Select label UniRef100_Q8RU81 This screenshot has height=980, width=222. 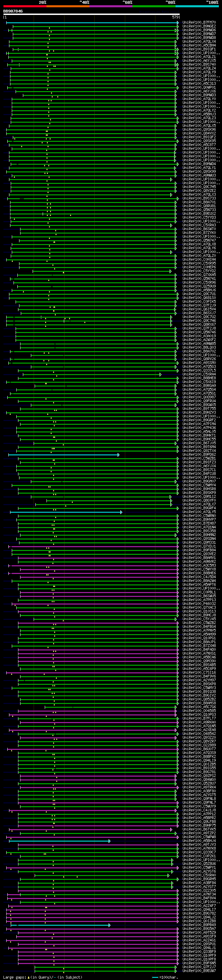pos(199,206)
